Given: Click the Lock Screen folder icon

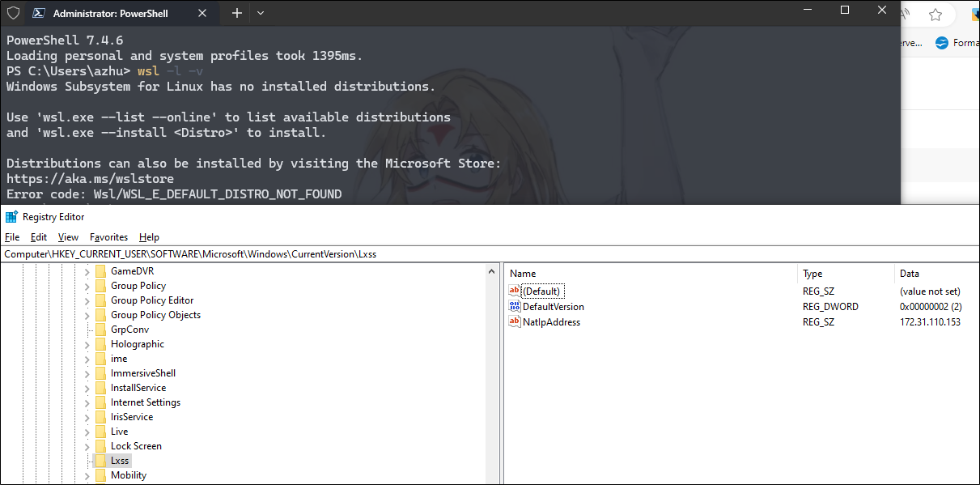Looking at the screenshot, I should [100, 446].
